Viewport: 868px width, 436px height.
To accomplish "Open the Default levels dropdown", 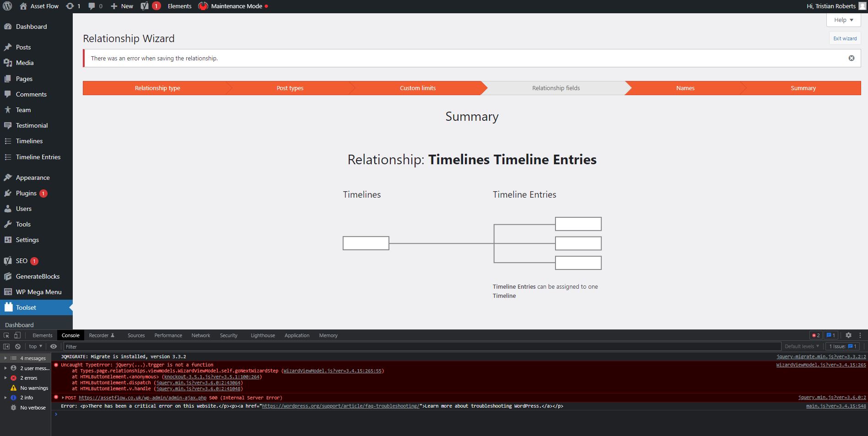I will [x=801, y=346].
